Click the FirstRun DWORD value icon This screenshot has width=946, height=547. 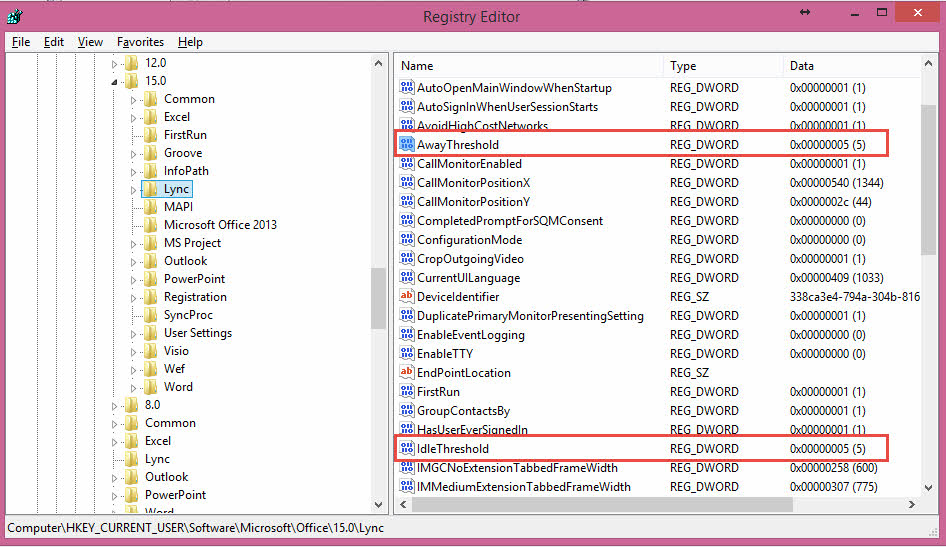click(x=407, y=391)
